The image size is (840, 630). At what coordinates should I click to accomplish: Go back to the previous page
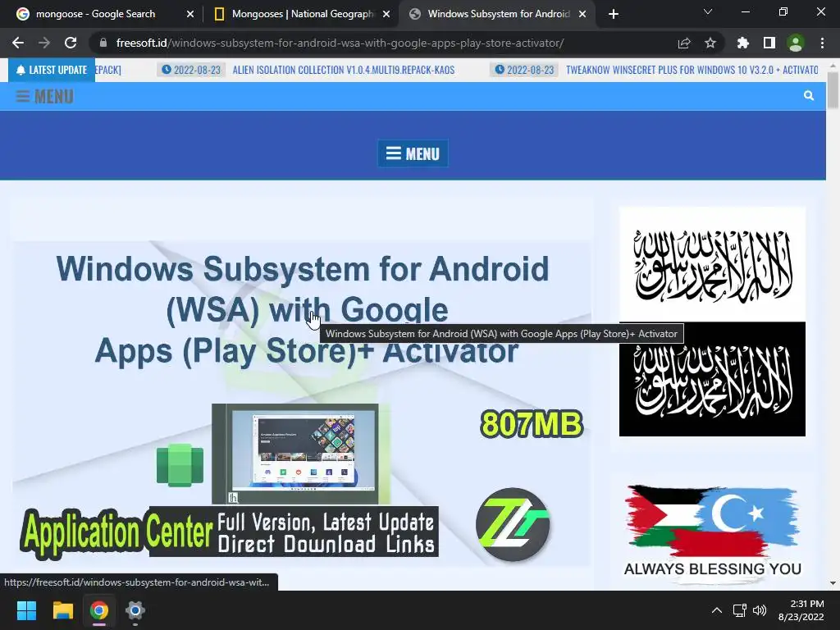click(18, 43)
